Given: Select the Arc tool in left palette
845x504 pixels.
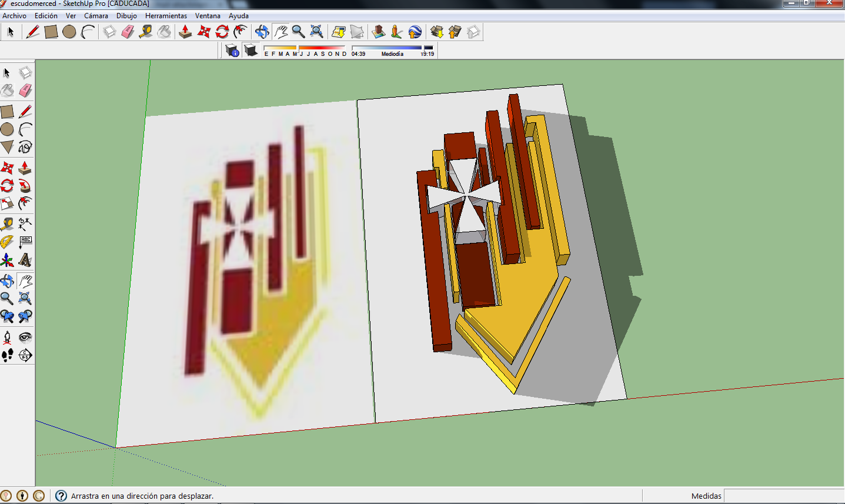Looking at the screenshot, I should pyautogui.click(x=25, y=129).
